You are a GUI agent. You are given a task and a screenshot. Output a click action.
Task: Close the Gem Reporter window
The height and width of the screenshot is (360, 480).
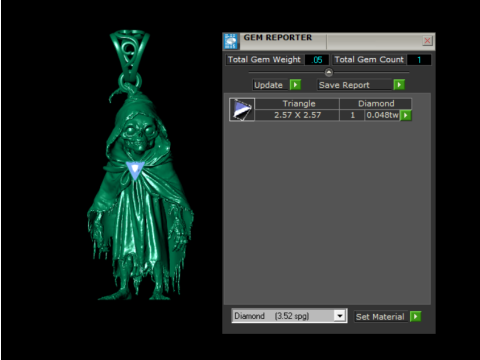427,41
